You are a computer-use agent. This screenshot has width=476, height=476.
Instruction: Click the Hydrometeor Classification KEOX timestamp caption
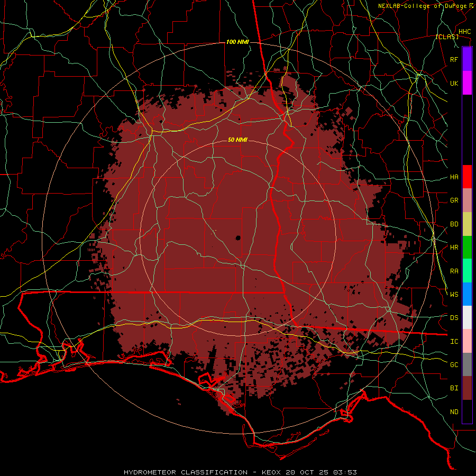point(240,472)
